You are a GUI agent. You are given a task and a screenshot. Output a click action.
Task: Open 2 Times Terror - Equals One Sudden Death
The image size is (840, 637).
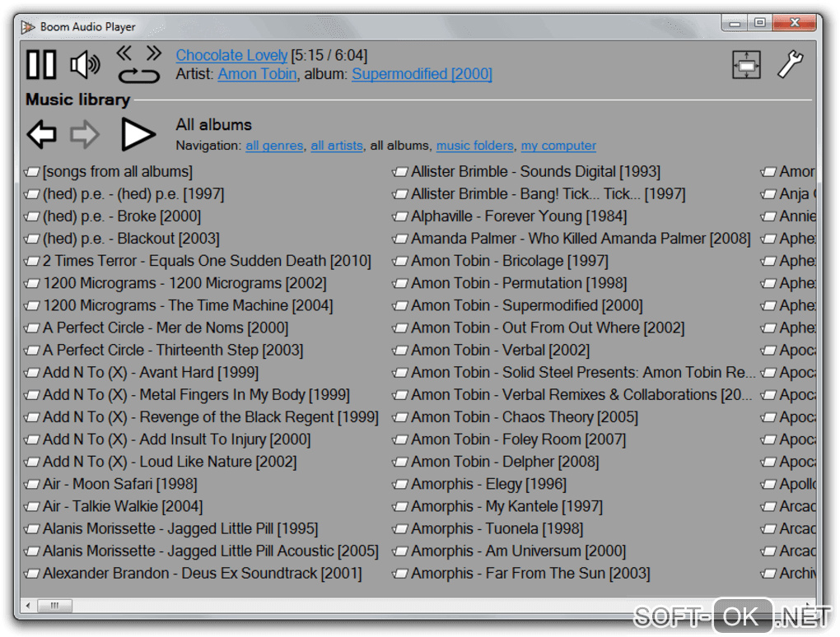[x=198, y=261]
